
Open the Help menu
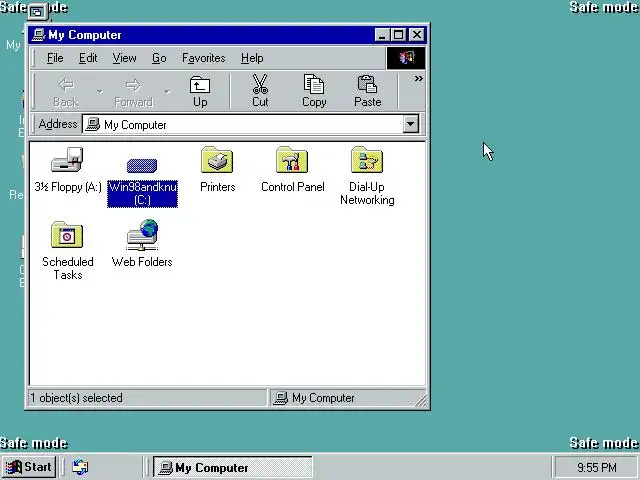click(252, 58)
